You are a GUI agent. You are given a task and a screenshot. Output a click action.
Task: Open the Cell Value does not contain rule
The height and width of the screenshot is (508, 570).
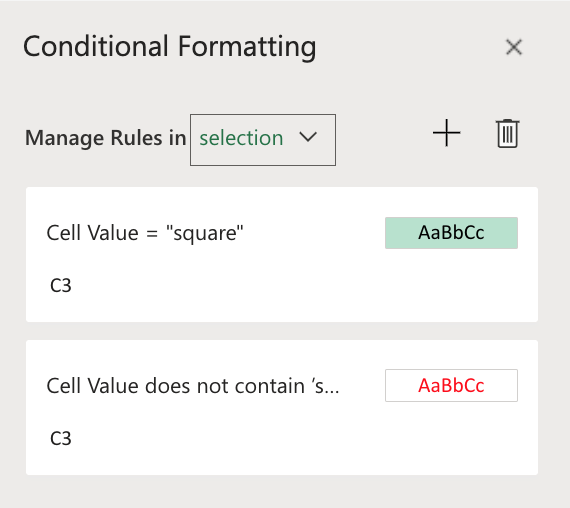click(282, 408)
